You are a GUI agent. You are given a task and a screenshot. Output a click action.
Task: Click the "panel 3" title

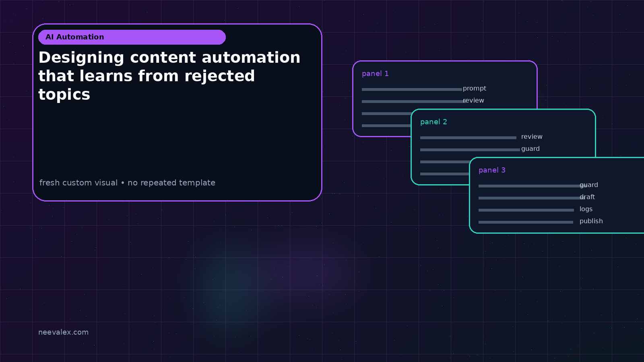point(492,170)
